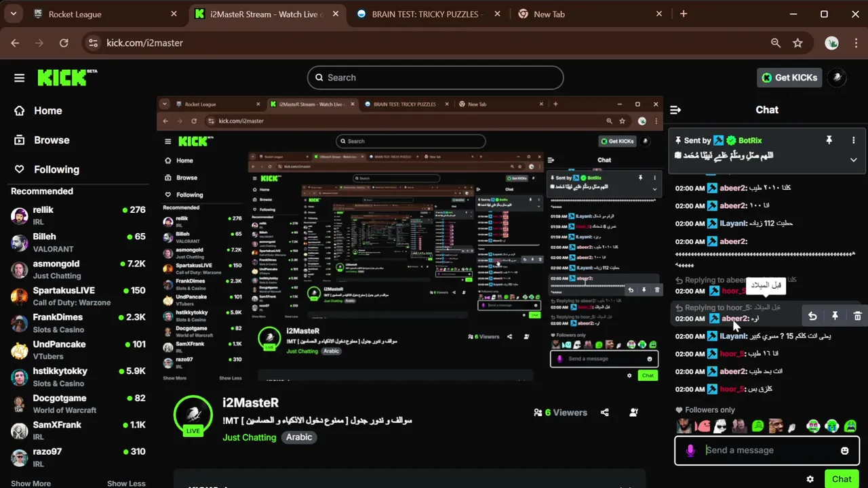Image resolution: width=868 pixels, height=488 pixels.
Task: Click the green Chat send button
Action: click(842, 479)
